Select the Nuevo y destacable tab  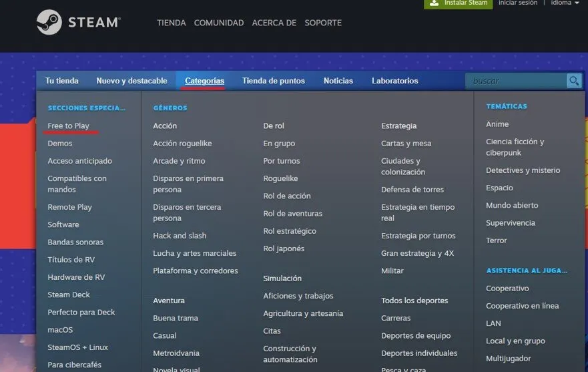tap(131, 81)
